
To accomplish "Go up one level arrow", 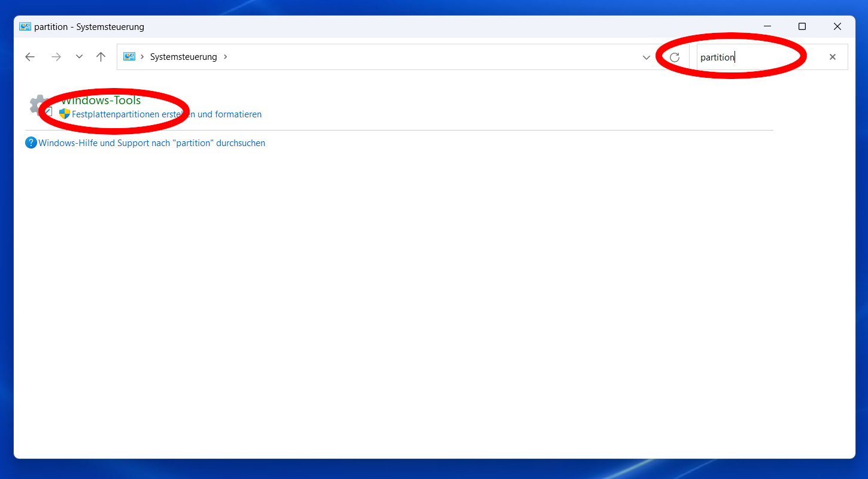I will pos(101,57).
